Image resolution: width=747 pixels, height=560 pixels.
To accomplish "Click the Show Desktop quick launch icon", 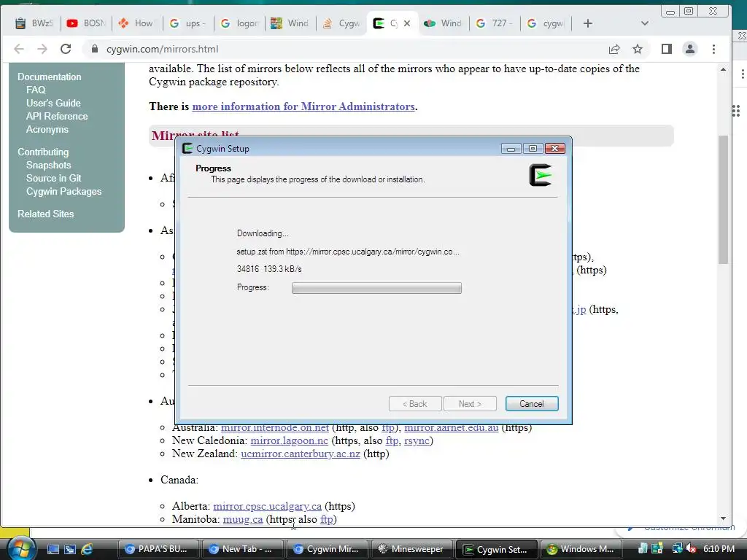I will [53, 550].
